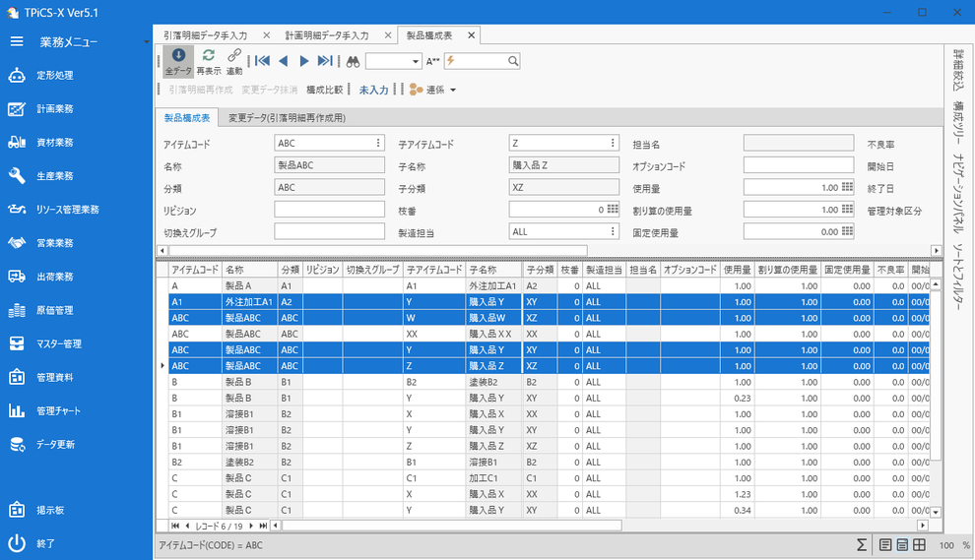Go to previous record toolbar arrow
975x560 pixels.
pyautogui.click(x=283, y=61)
